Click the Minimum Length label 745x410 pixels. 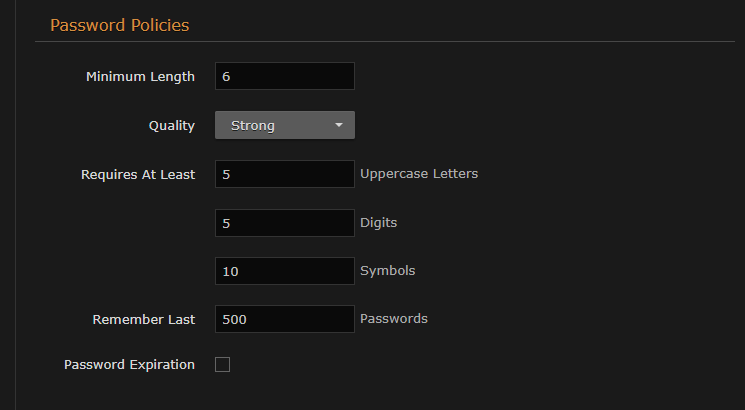tap(140, 77)
